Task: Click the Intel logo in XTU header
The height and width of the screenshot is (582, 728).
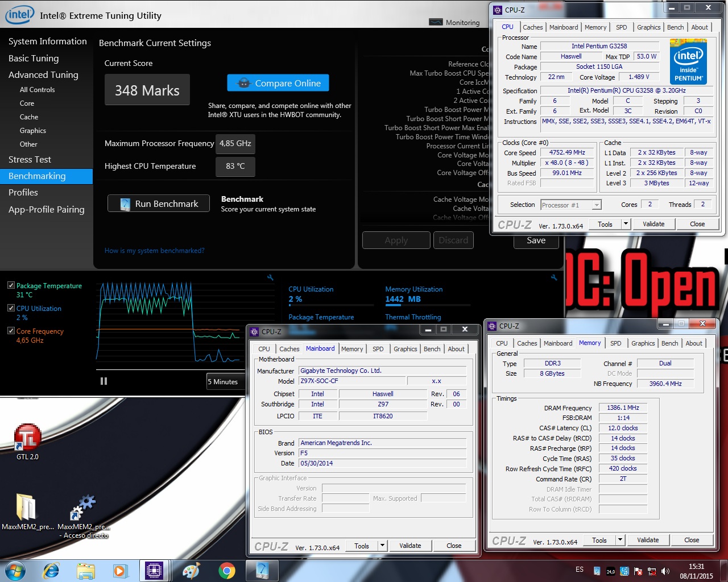Action: [19, 14]
